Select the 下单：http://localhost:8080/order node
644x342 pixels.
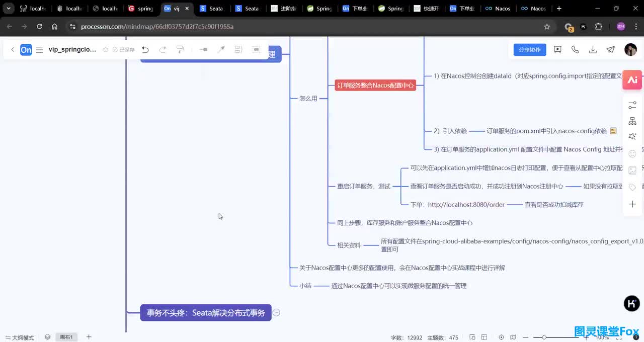457,205
